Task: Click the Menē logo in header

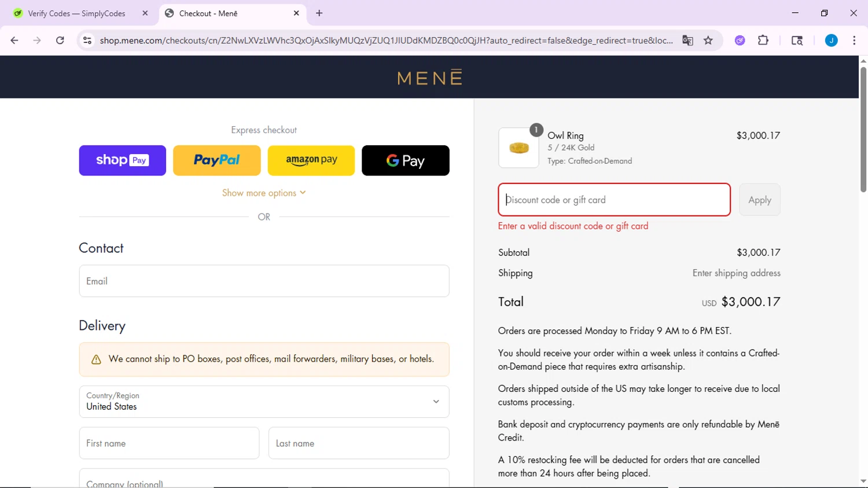Action: [430, 78]
